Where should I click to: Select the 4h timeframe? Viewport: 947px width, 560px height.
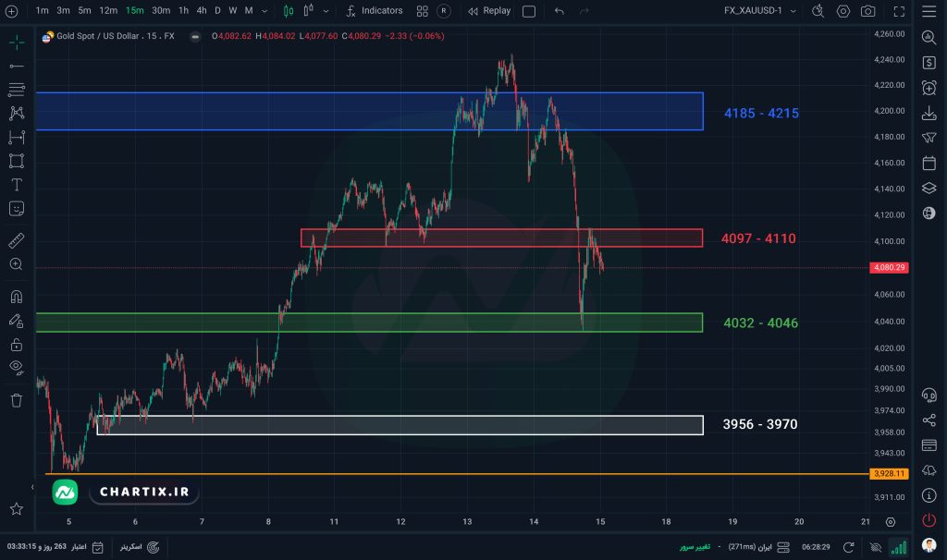click(202, 11)
